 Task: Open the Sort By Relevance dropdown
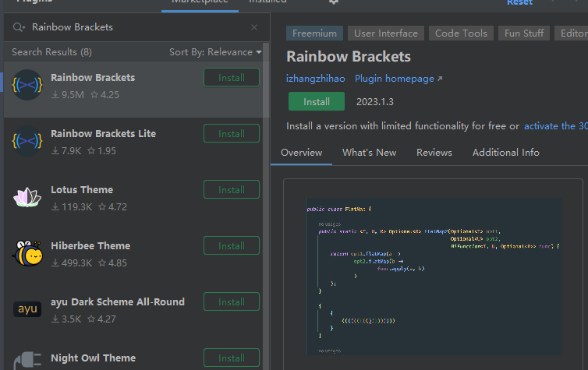pyautogui.click(x=215, y=52)
